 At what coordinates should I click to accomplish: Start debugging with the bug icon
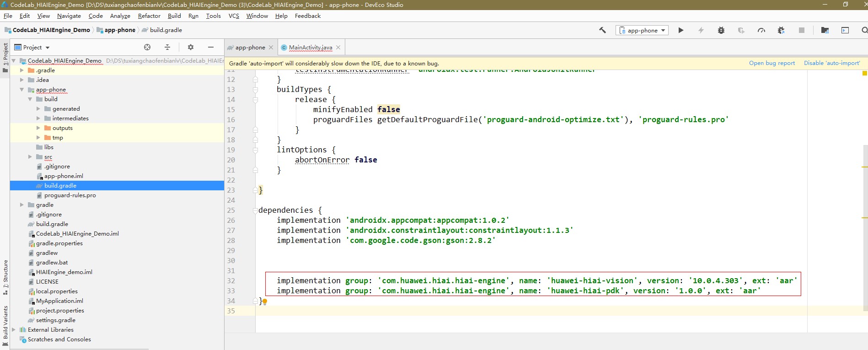click(721, 30)
